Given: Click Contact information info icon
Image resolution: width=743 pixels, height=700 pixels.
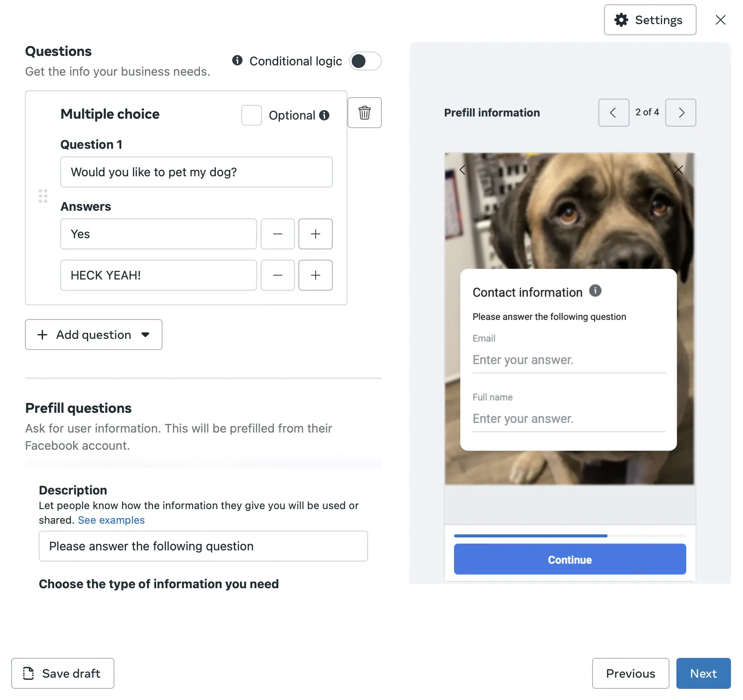Looking at the screenshot, I should 595,291.
